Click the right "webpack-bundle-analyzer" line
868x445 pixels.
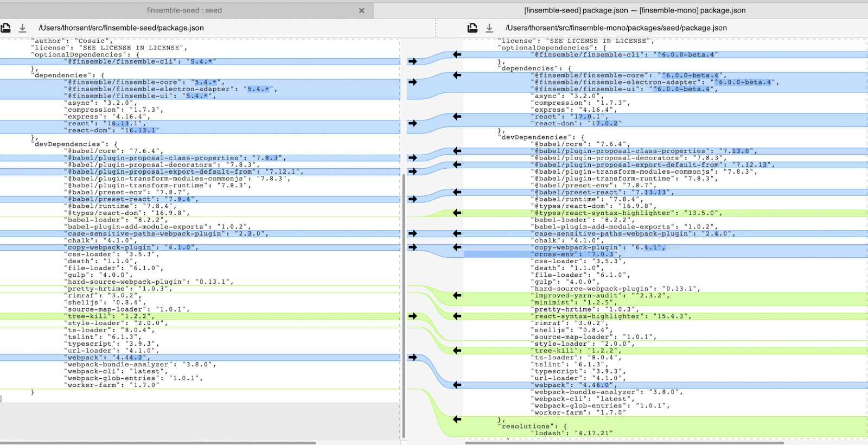(x=607, y=392)
